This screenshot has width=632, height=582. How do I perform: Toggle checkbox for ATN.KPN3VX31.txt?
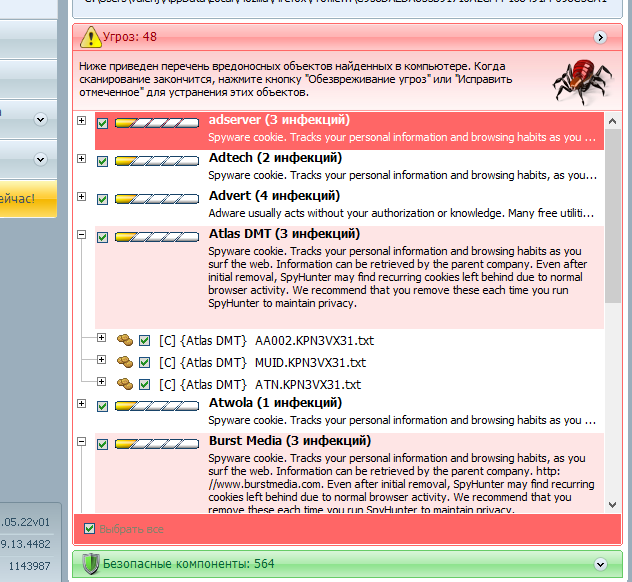145,385
